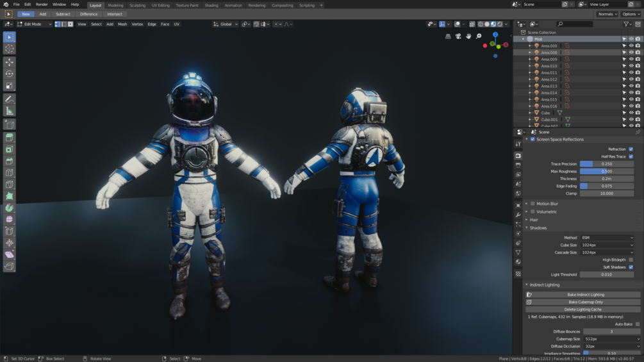Screen dimensions: 644x362
Task: Hide the Cube object's eye icon
Action: coord(631,113)
